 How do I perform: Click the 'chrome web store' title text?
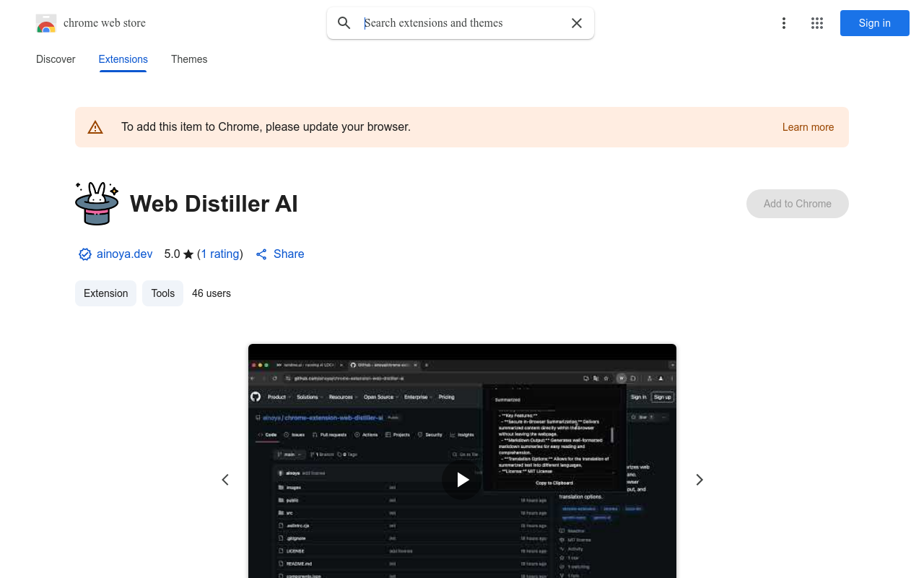coord(105,23)
